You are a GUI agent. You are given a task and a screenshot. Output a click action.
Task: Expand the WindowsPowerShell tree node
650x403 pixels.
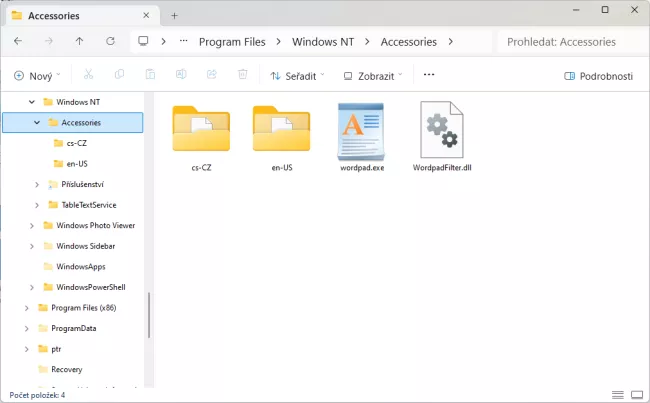pyautogui.click(x=32, y=287)
